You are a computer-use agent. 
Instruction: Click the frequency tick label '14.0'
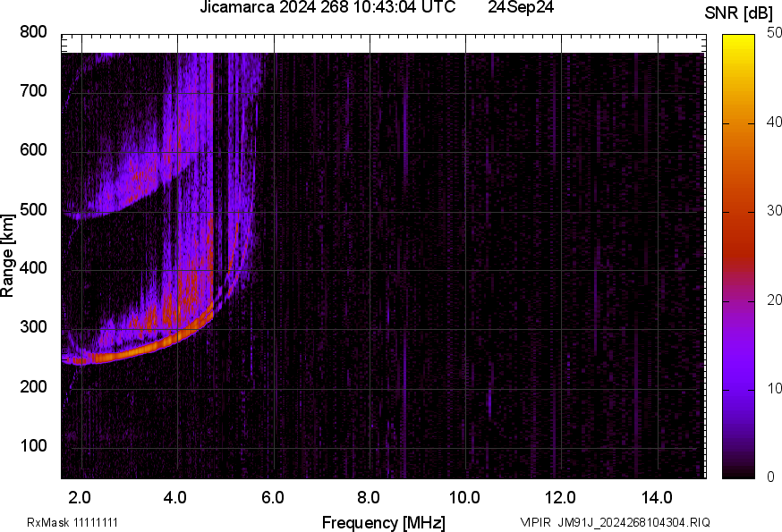tap(657, 498)
